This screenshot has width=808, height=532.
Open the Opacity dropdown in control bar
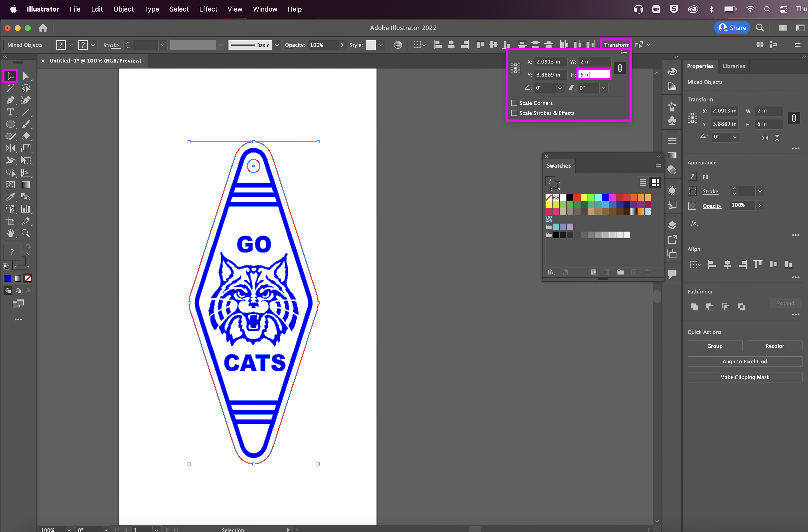click(342, 45)
